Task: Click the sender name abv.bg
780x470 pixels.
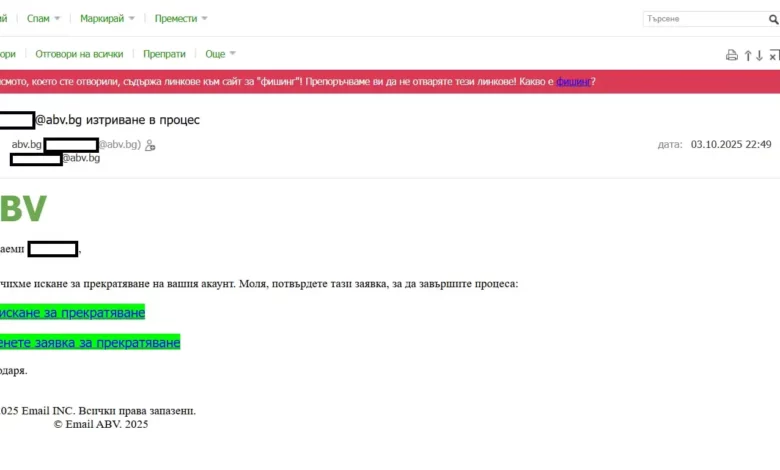Action: (26, 144)
